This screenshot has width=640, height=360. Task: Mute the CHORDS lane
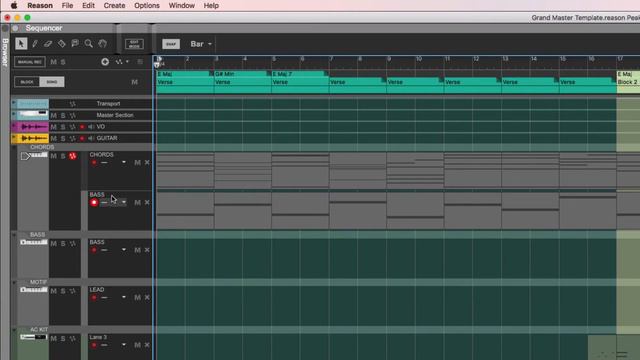[x=138, y=162]
